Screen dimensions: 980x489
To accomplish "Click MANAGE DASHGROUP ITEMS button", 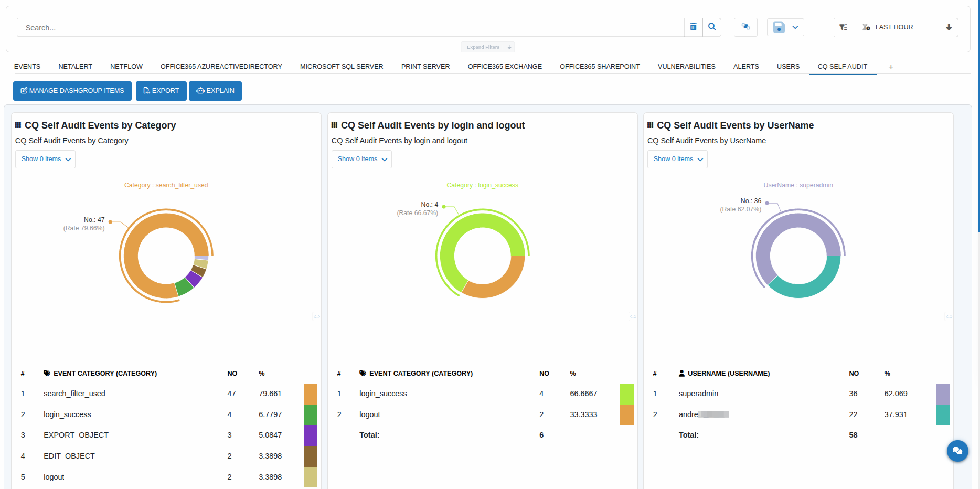I will click(72, 91).
